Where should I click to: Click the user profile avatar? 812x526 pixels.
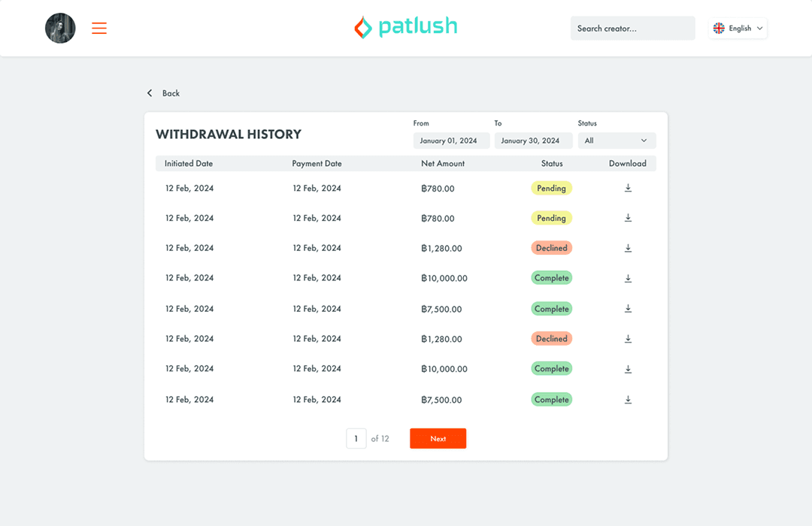tap(60, 28)
